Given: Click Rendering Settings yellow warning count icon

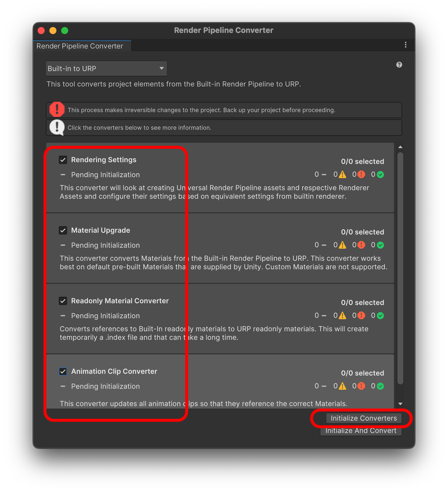Looking at the screenshot, I should [342, 175].
